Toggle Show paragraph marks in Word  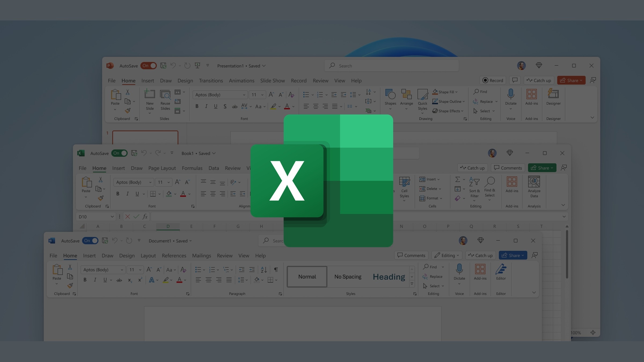[x=276, y=269]
